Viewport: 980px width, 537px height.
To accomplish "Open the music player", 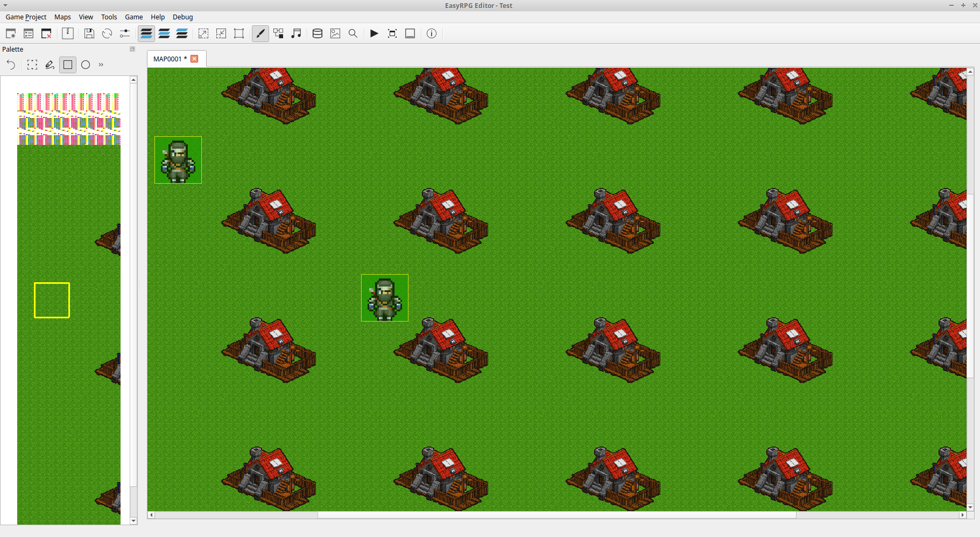I will coord(296,33).
